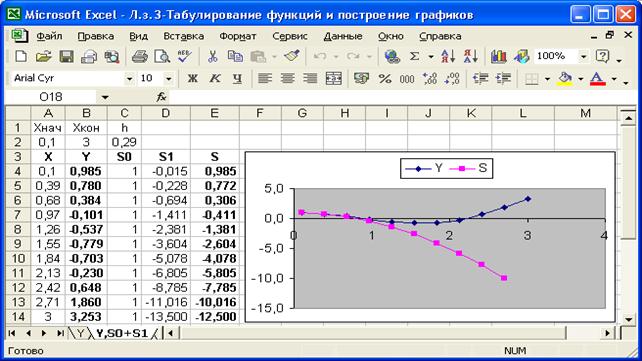This screenshot has height=361, width=642.
Task: Apply yellow fill color bucket
Action: (565, 78)
